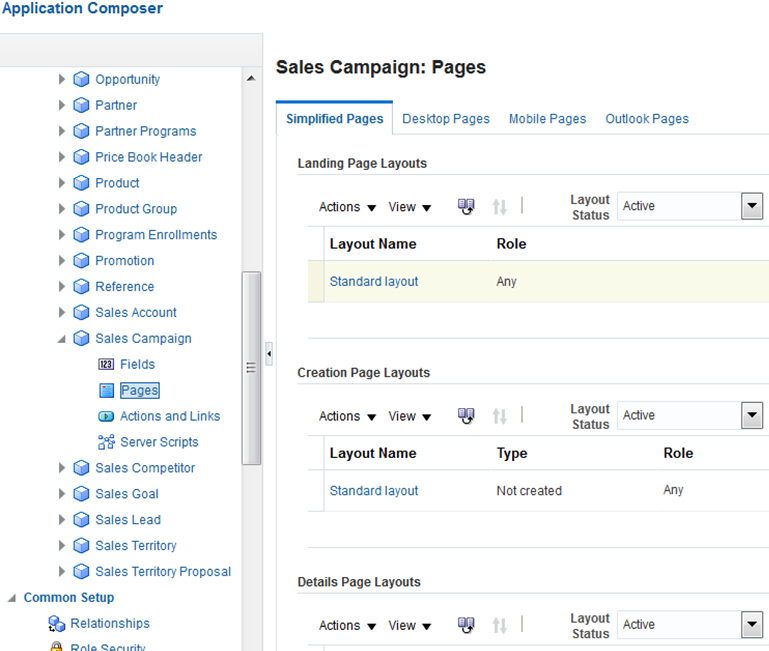The image size is (769, 651).
Task: Click the Opportunity object cube icon
Action: tap(82, 80)
